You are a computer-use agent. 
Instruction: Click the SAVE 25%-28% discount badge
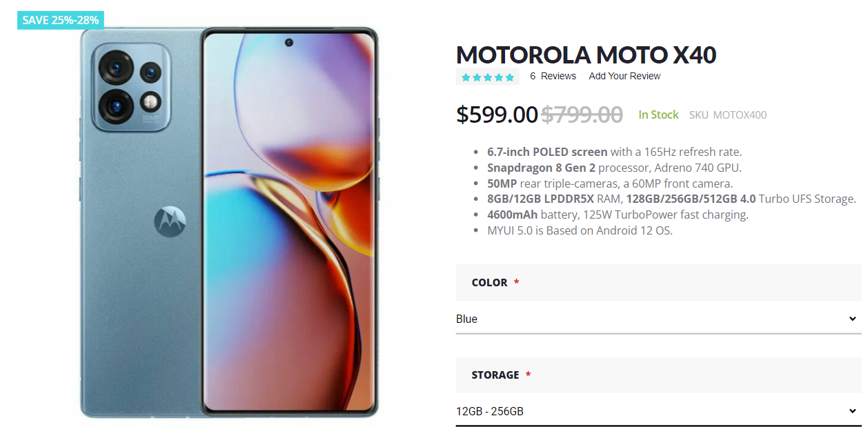pyautogui.click(x=59, y=20)
